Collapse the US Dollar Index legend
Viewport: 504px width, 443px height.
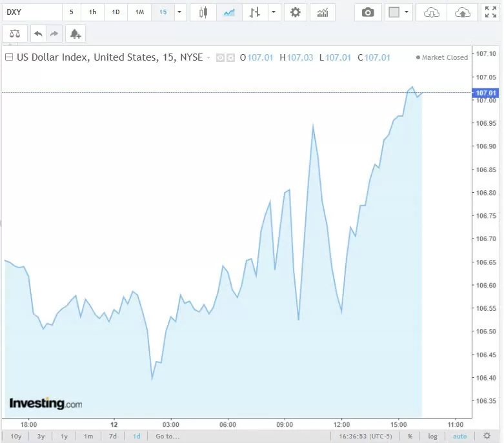click(8, 57)
